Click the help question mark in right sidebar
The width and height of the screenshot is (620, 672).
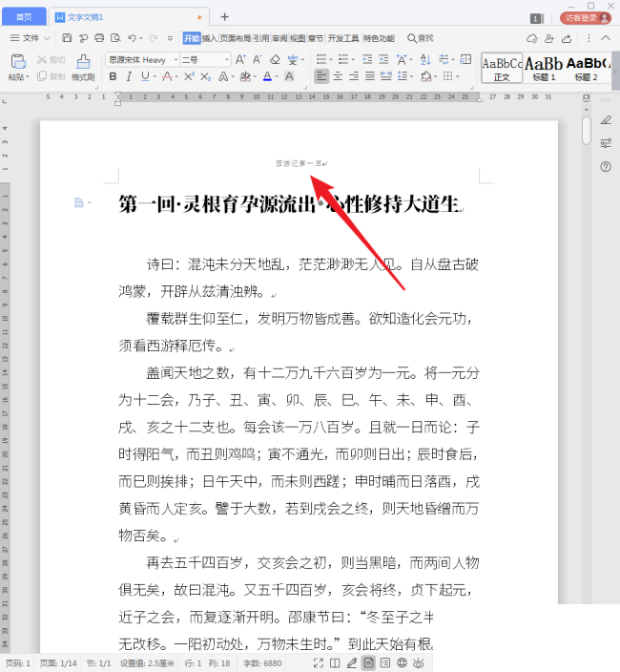click(x=606, y=167)
